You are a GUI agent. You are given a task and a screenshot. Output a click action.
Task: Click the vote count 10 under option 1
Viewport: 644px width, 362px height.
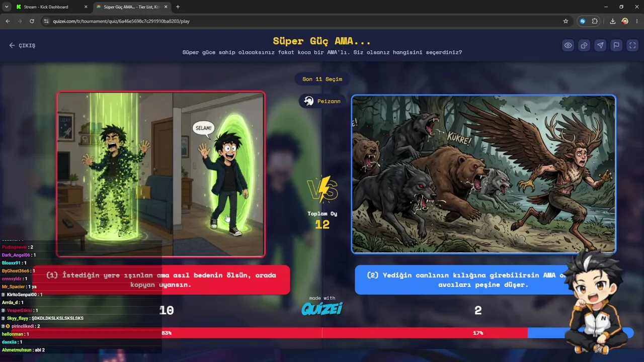[167, 310]
